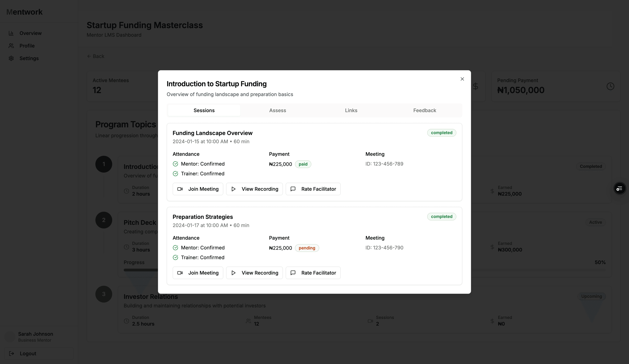Join Meeting for Funding Landscape Overview
The height and width of the screenshot is (364, 629).
[x=198, y=189]
